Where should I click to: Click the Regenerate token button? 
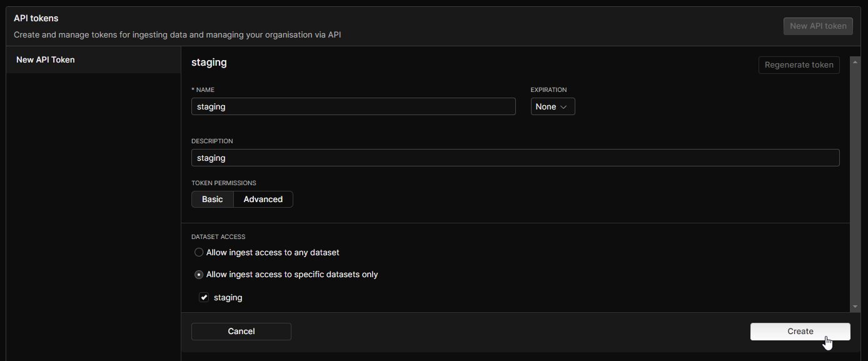[799, 65]
